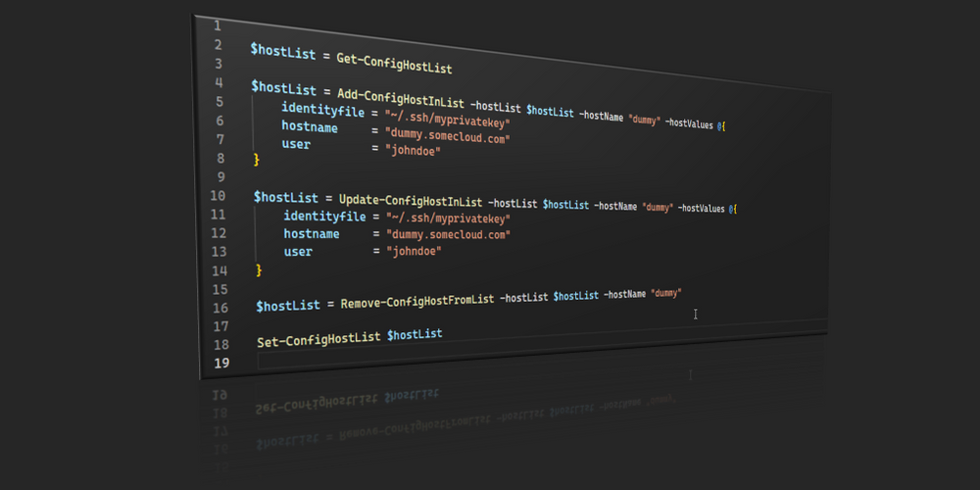Screen dimensions: 980x490
Task: Select the Get-ConfigHostList command on line 2
Action: [x=394, y=64]
